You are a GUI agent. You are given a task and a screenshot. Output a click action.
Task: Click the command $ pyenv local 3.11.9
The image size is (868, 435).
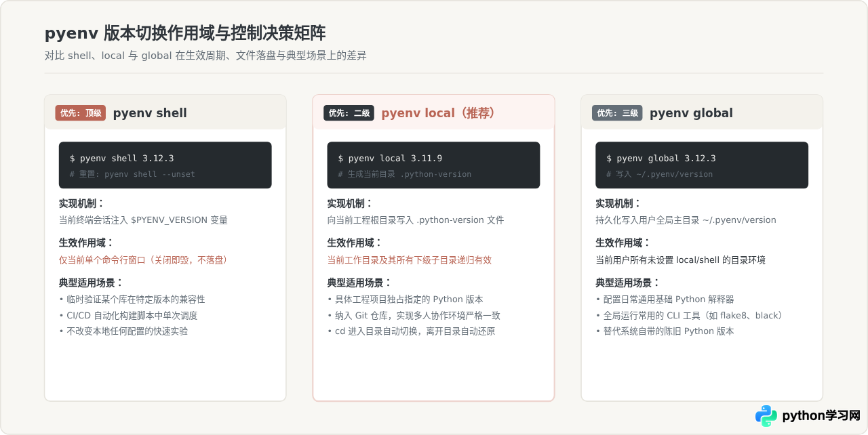pyautogui.click(x=390, y=159)
